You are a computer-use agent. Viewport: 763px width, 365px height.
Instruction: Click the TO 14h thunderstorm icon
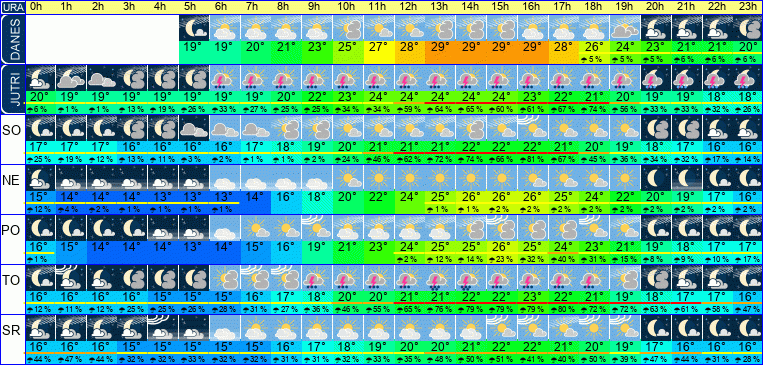coord(472,278)
